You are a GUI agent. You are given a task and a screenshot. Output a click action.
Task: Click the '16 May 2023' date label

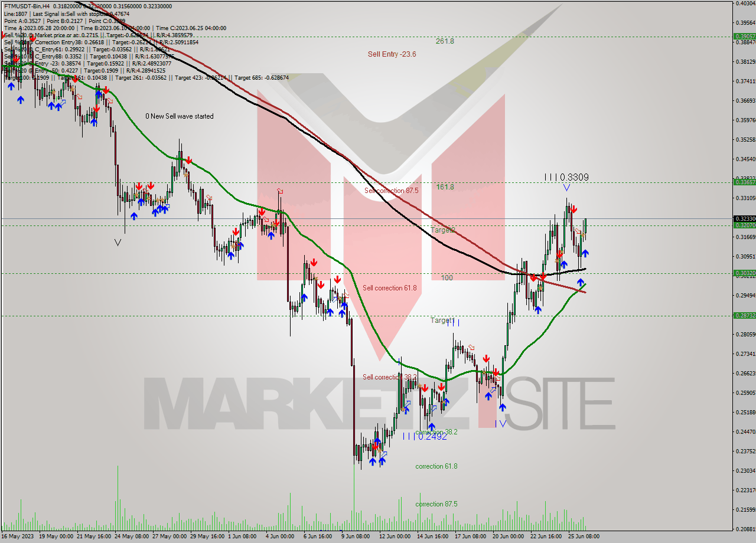(18, 537)
